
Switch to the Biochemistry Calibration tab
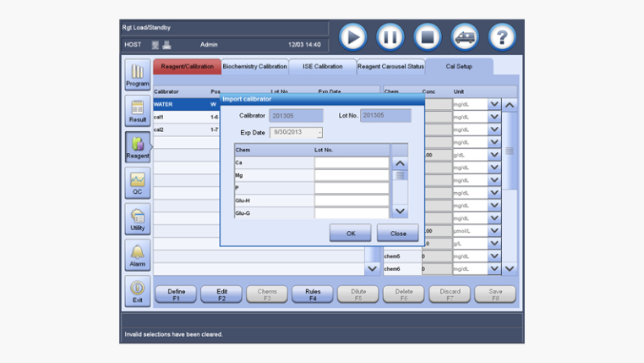tap(254, 67)
